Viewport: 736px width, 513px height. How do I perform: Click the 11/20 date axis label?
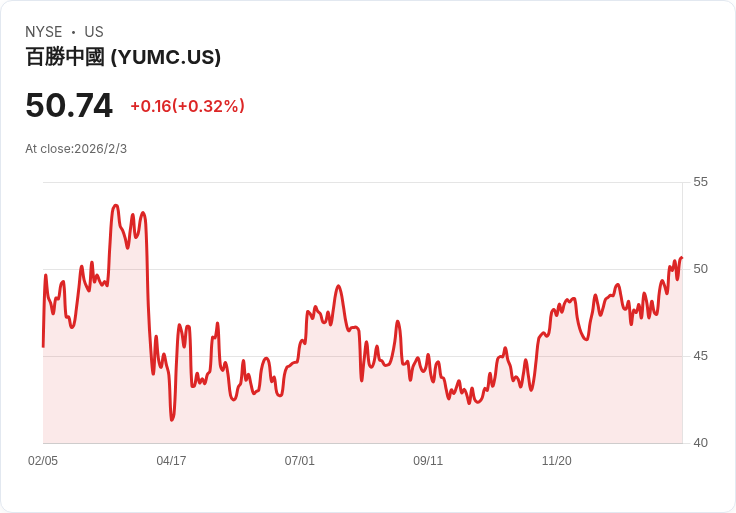(557, 460)
